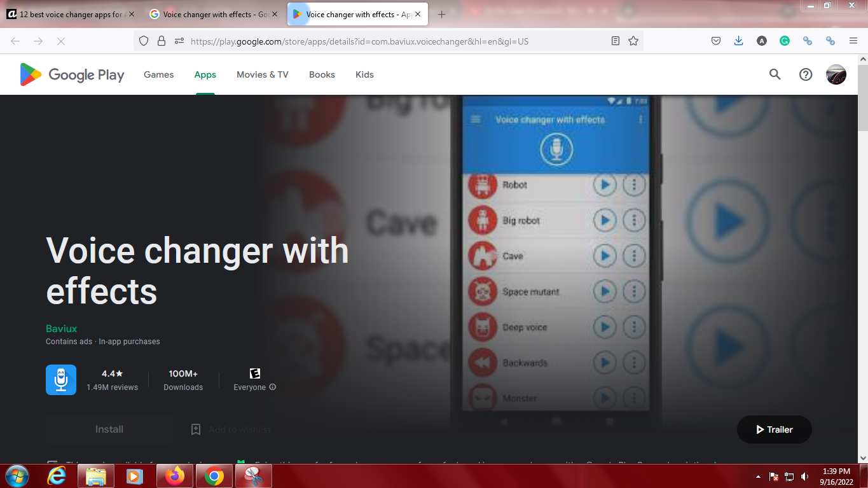Click the 100M+ Downloads text

[183, 380]
